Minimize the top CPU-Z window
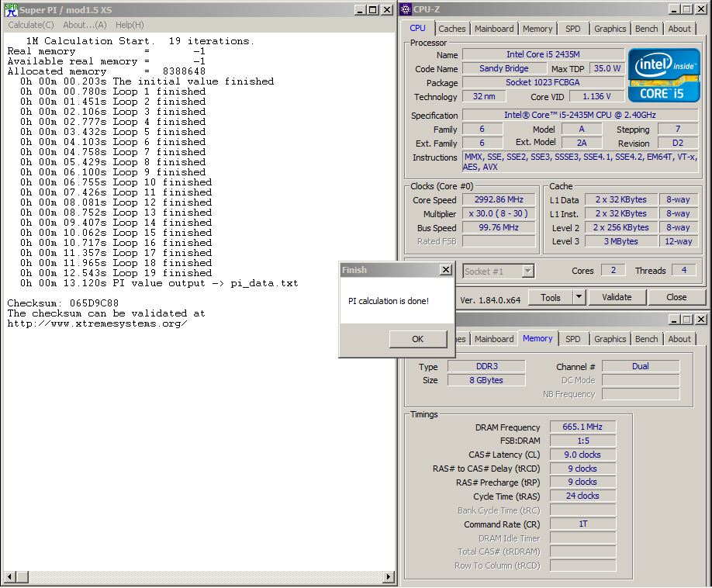The width and height of the screenshot is (712, 588). point(674,9)
